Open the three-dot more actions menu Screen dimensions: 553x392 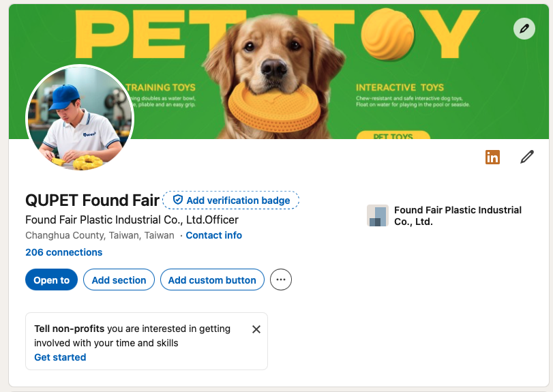tap(281, 280)
